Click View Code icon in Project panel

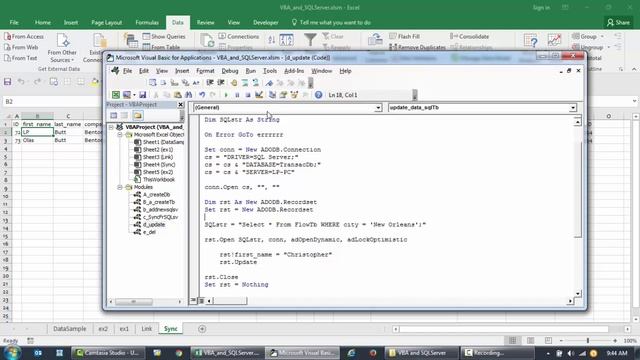(x=114, y=116)
